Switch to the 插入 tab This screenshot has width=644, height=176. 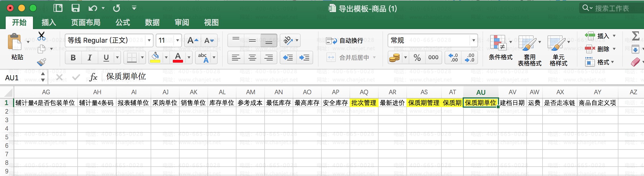(x=49, y=22)
